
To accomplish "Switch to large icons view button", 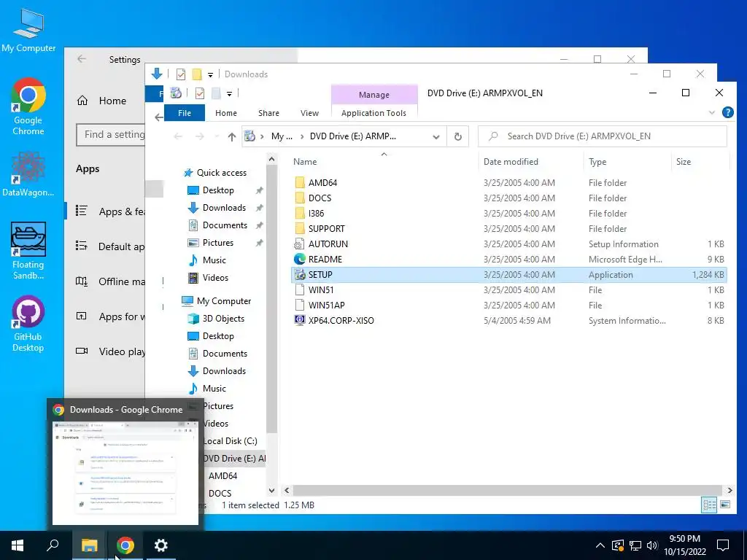I will [725, 505].
